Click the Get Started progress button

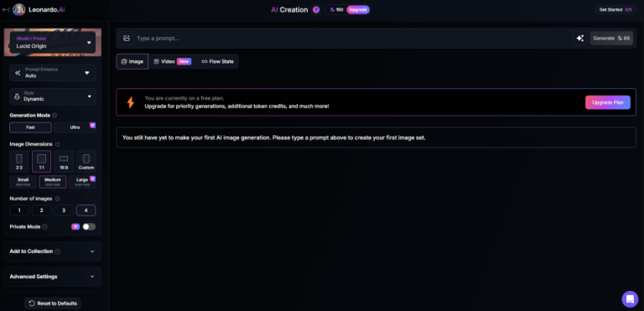615,9
